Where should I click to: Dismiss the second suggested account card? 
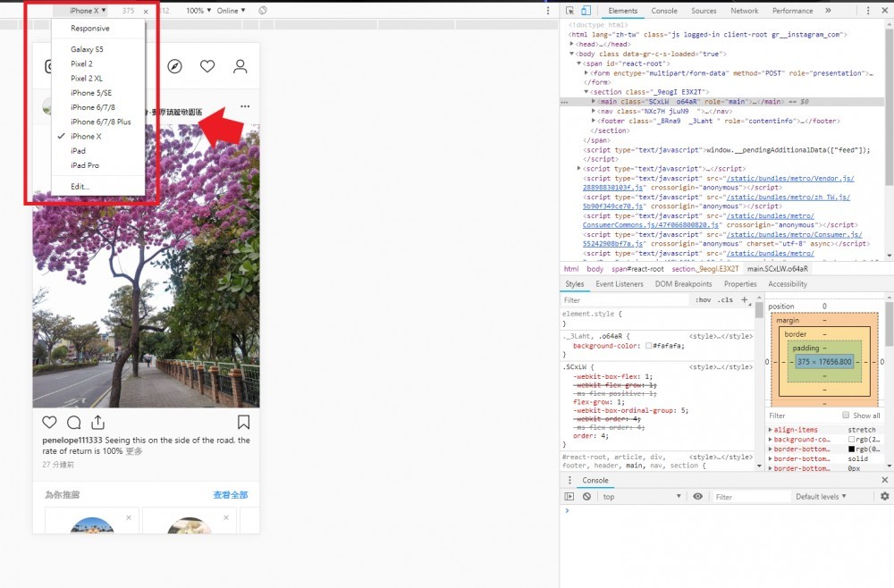226,517
